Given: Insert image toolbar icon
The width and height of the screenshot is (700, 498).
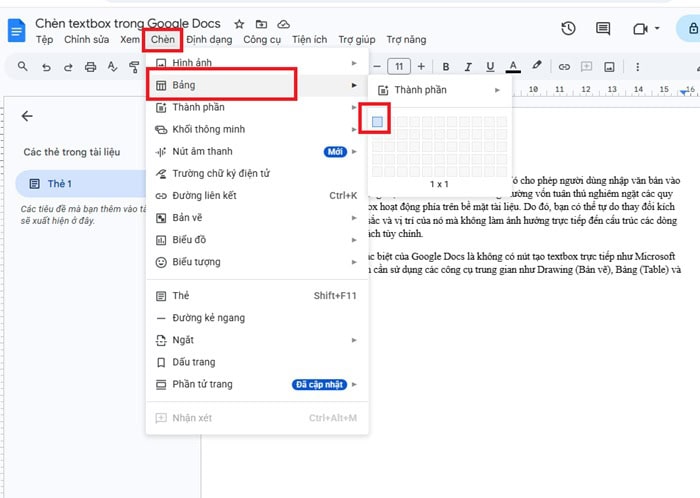Looking at the screenshot, I should click(x=609, y=67).
